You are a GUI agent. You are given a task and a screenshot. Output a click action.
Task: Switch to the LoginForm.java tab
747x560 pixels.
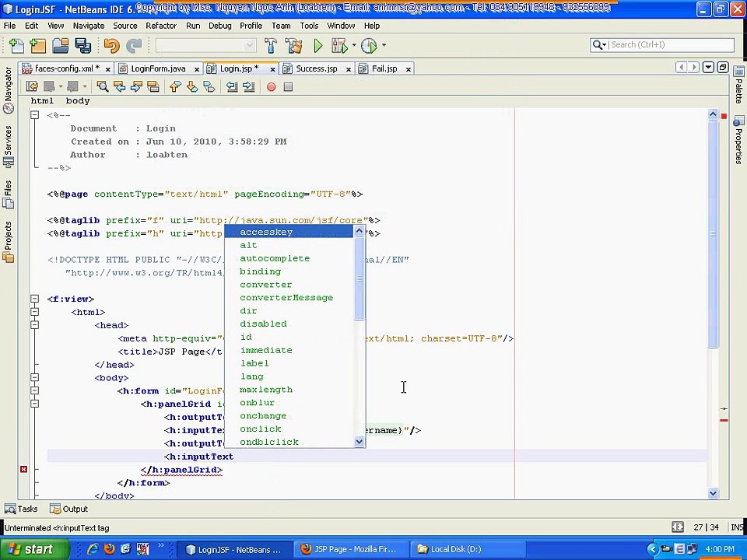(158, 68)
